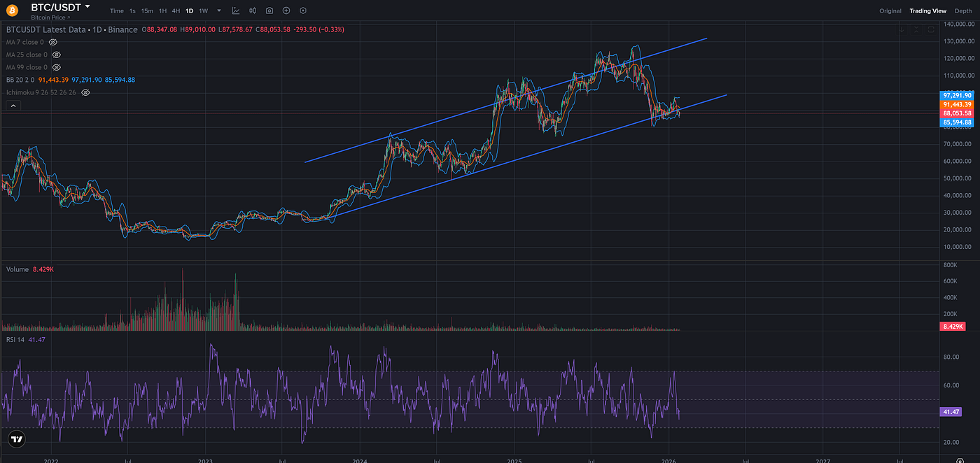Viewport: 980px width, 463px height.
Task: Select the 1W interval
Action: 203,10
